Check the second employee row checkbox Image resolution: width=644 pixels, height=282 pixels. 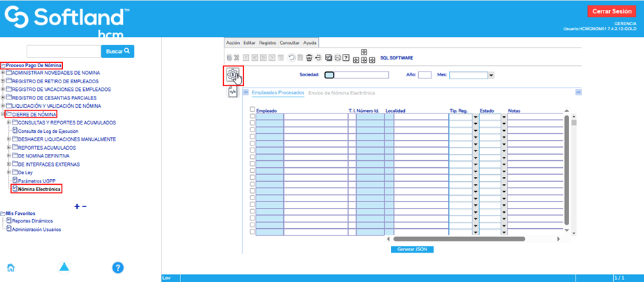pyautogui.click(x=252, y=124)
